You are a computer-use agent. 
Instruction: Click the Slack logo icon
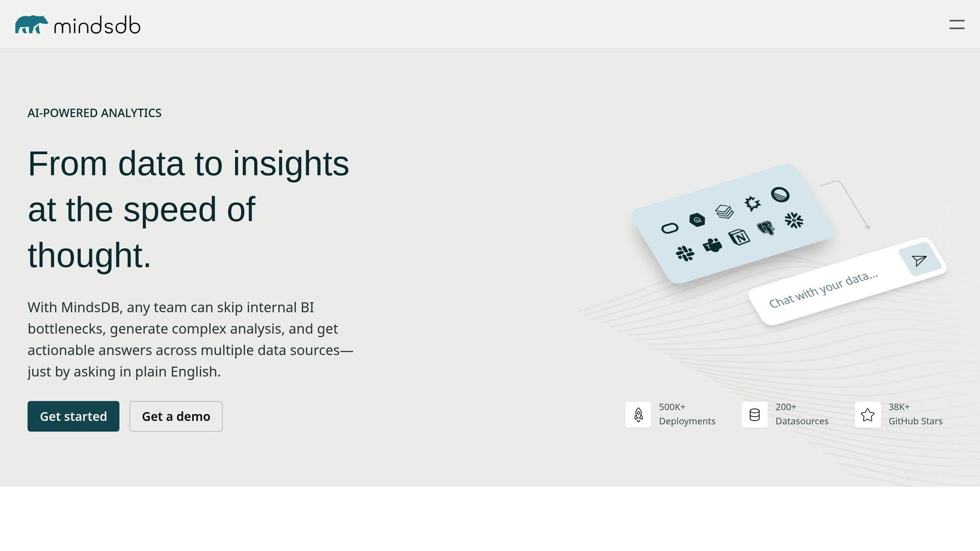click(685, 253)
